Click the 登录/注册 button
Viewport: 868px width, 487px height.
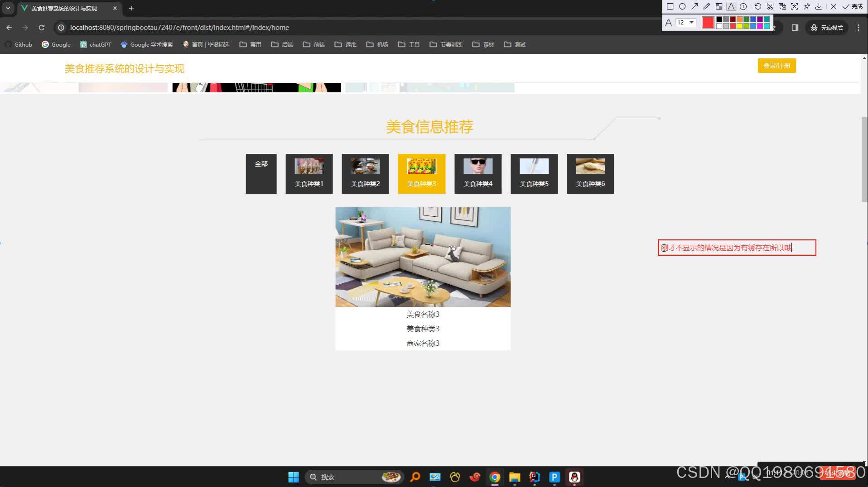776,66
